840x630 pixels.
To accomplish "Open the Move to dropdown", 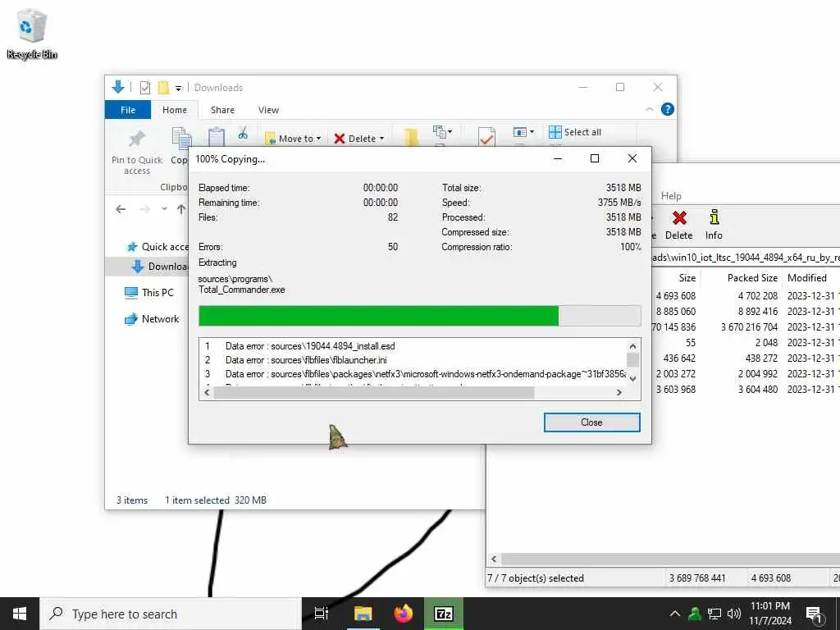I will click(x=293, y=138).
